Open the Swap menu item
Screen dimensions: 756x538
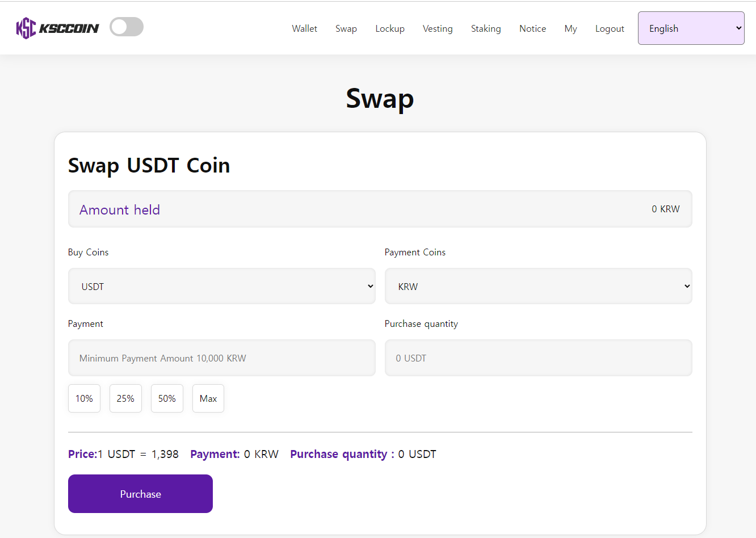[346, 28]
